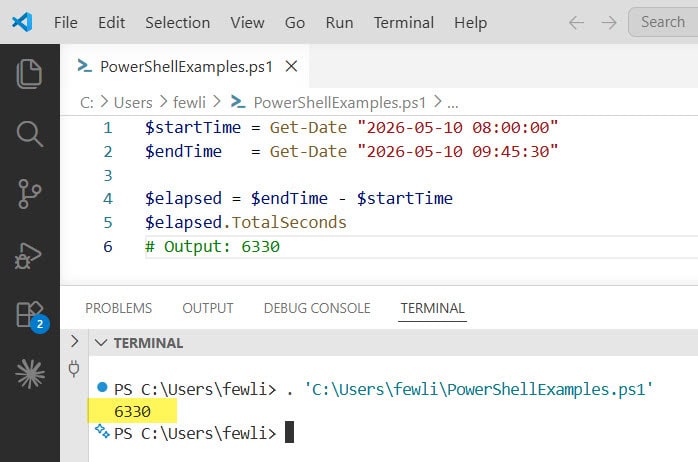The height and width of the screenshot is (462, 698).
Task: Click the plug icon beside terminal
Action: 74,369
